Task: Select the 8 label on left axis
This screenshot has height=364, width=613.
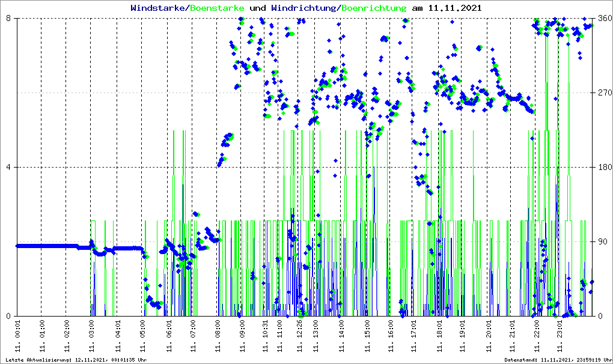Action: (9, 19)
